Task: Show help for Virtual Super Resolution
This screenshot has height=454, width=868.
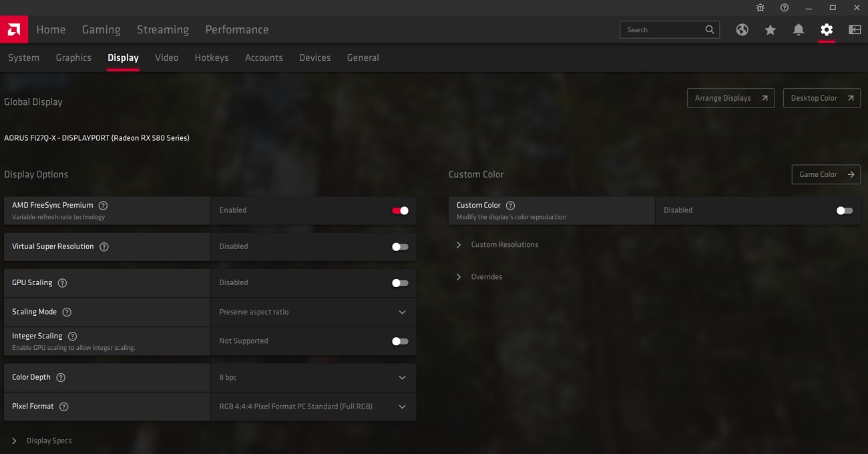Action: pos(104,246)
